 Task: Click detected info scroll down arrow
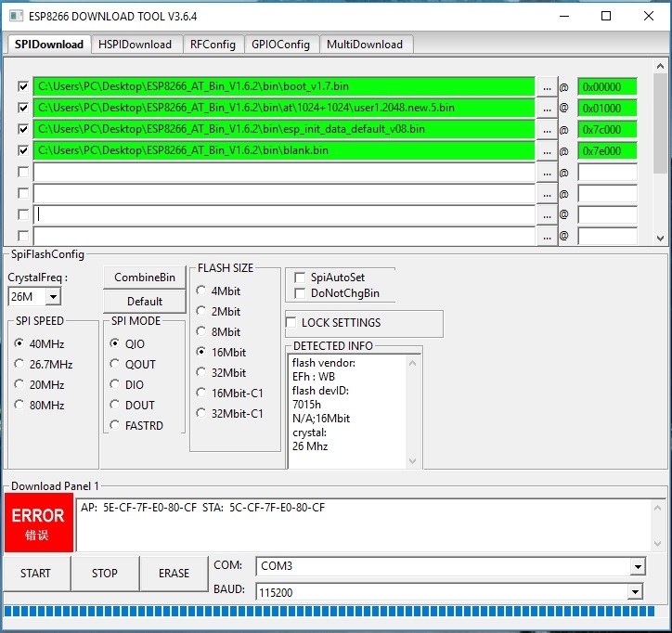(x=412, y=461)
